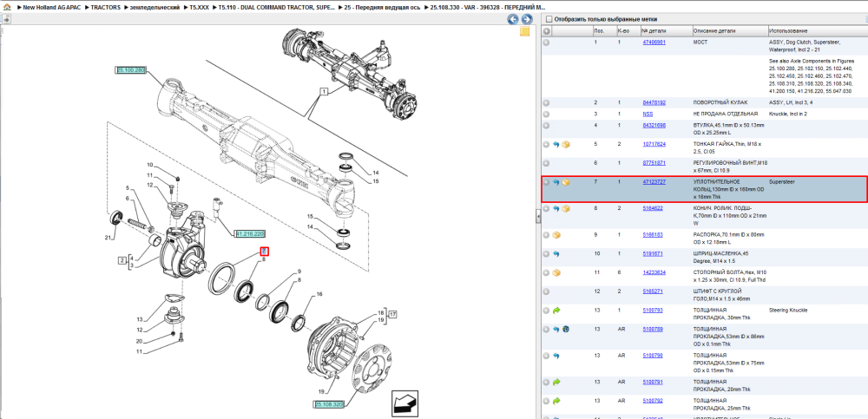This screenshot has height=419, width=868.
Task: Open 'New Holland AG APAC' breadcrumb
Action: tap(53, 8)
